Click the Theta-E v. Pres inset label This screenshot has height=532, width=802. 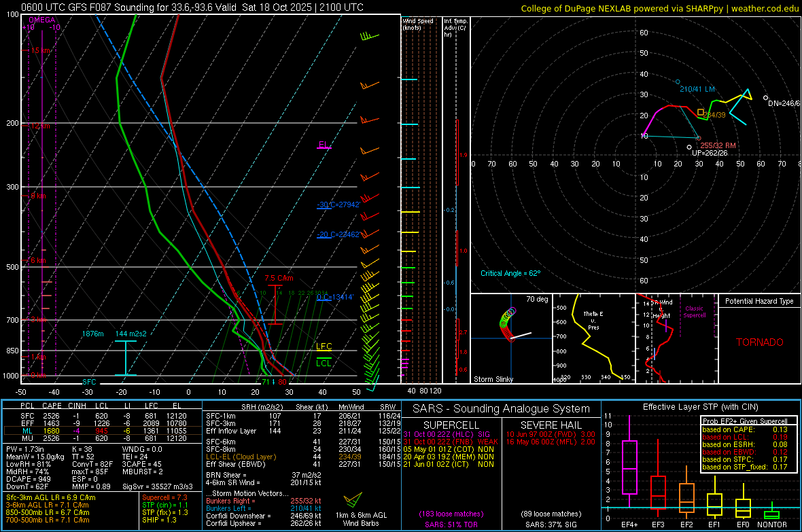tap(593, 321)
